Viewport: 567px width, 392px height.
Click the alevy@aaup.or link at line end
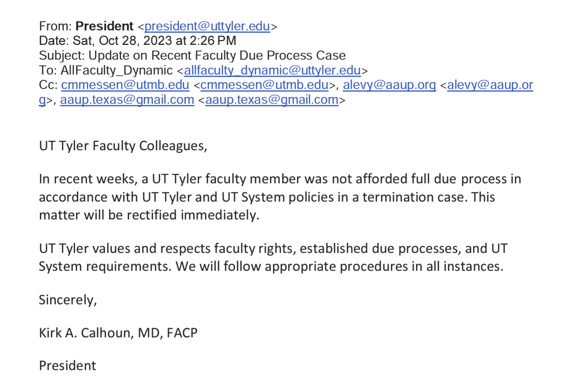pyautogui.click(x=490, y=85)
